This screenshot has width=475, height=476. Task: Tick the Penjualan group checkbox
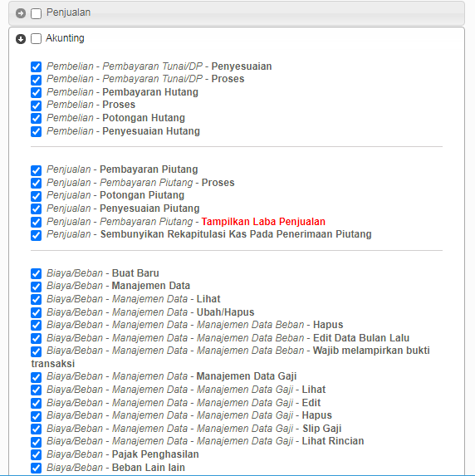(x=36, y=13)
